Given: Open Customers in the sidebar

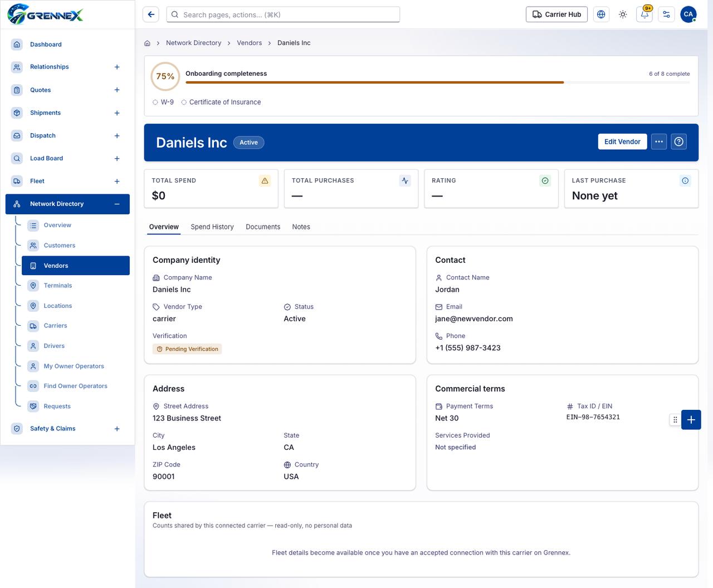Looking at the screenshot, I should (x=76, y=246).
